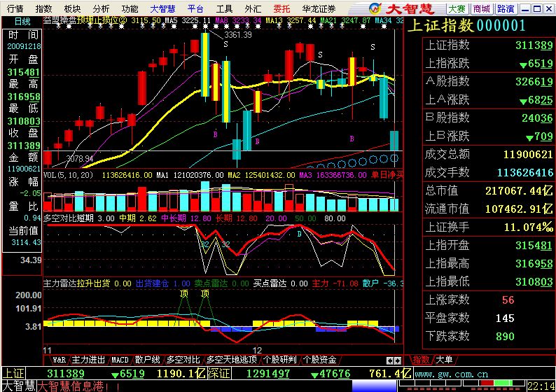Screen dimensions: 556x392
Task: Switch to the 多空天地逃顶 indicator tab
Action: click(232, 360)
